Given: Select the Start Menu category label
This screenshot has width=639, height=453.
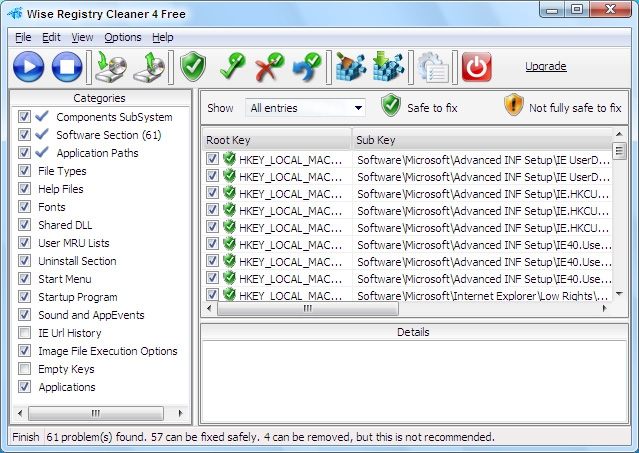Looking at the screenshot, I should tap(65, 279).
